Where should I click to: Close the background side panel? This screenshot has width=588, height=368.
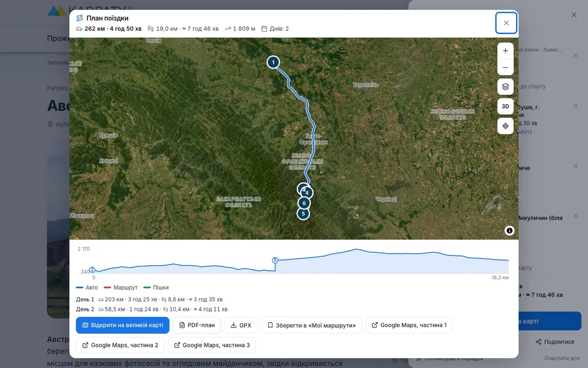pos(574,15)
